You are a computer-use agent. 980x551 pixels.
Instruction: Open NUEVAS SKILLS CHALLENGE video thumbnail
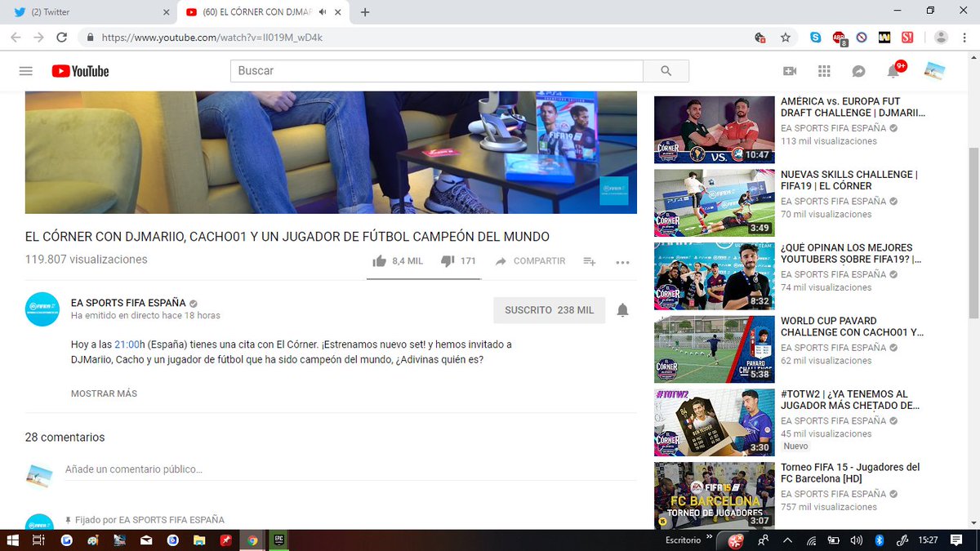coord(715,203)
